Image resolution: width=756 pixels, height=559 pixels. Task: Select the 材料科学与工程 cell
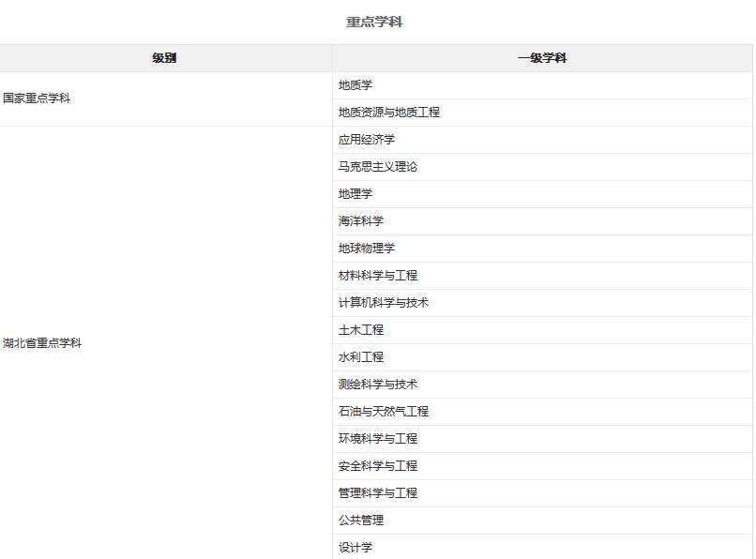click(378, 276)
